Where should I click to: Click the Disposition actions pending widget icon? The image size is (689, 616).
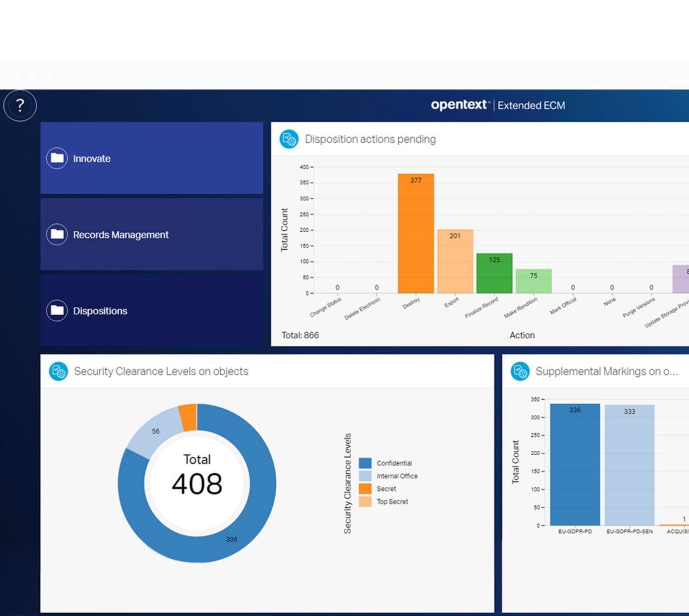pyautogui.click(x=289, y=139)
